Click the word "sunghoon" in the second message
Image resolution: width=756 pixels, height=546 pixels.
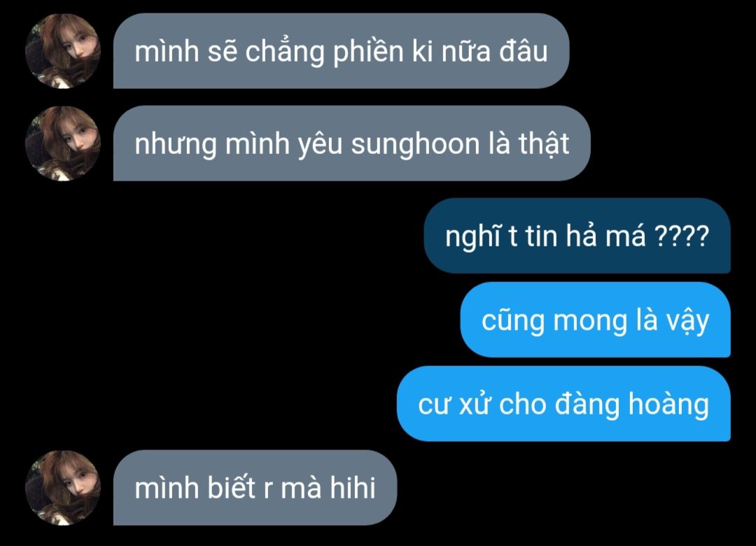click(415, 145)
